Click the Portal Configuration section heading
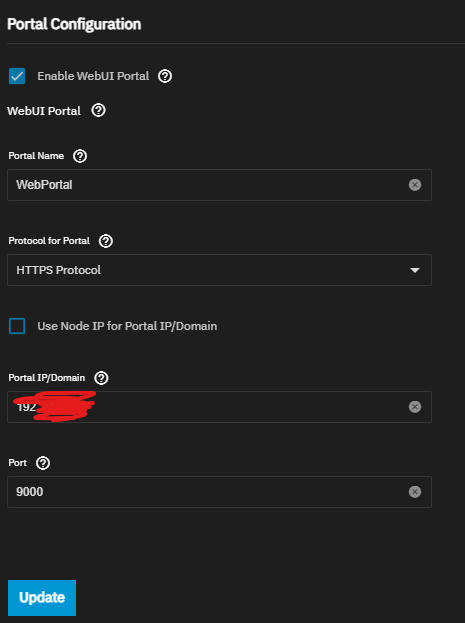 (x=74, y=24)
